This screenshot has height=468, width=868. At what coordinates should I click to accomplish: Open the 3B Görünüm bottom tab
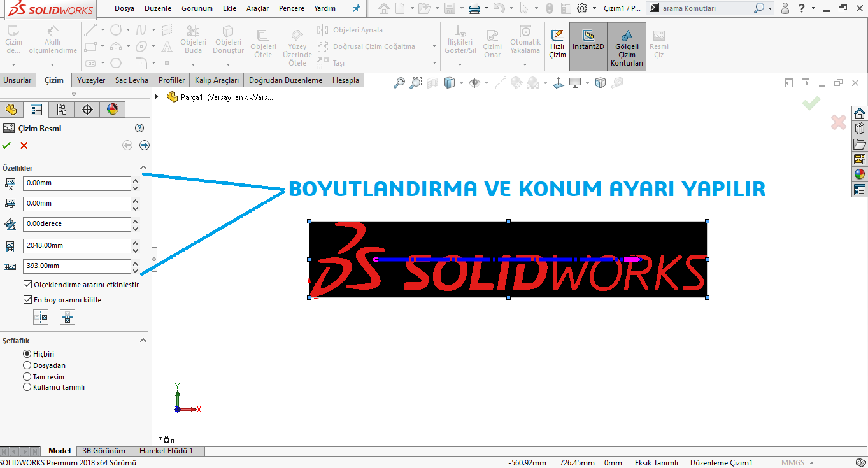[104, 451]
